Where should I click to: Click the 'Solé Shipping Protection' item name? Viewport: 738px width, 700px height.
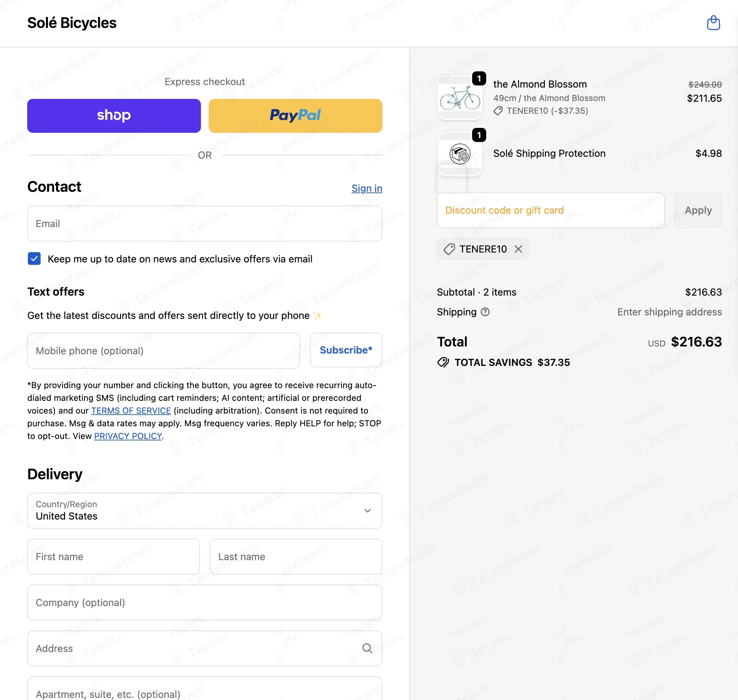pyautogui.click(x=549, y=153)
